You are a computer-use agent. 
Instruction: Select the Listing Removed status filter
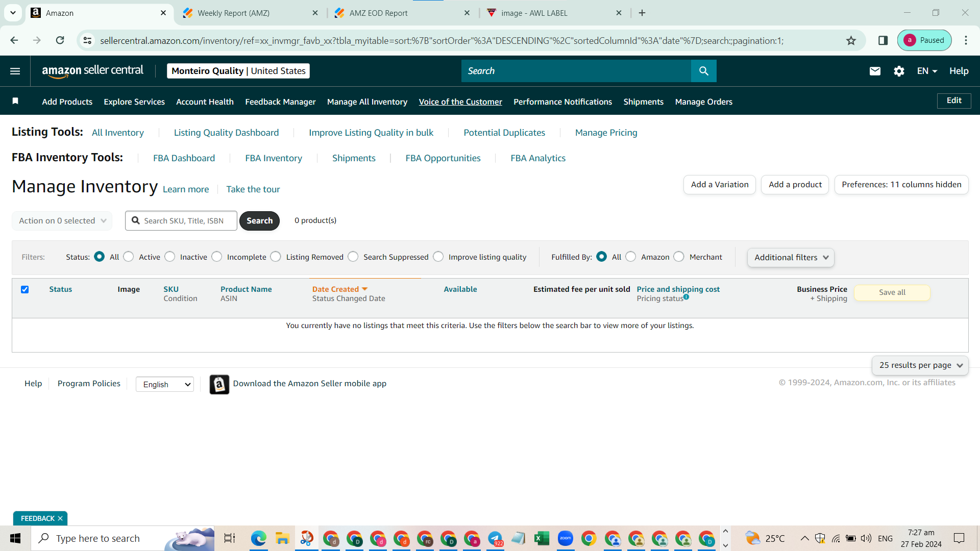[x=276, y=257]
